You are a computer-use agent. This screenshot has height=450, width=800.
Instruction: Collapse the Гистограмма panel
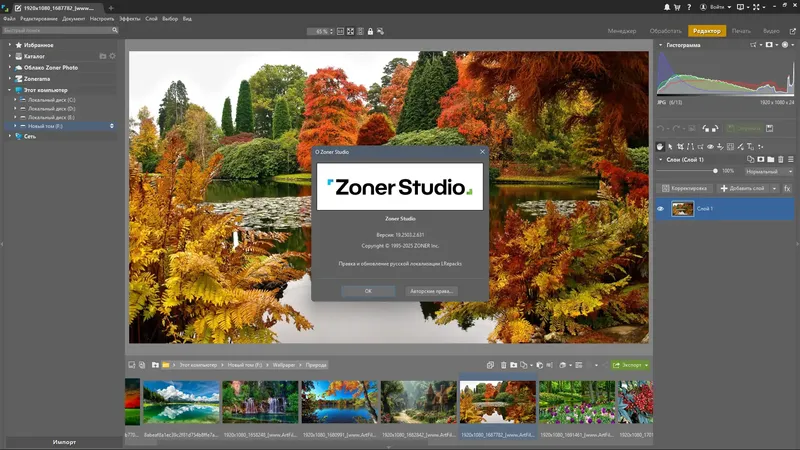(x=660, y=45)
